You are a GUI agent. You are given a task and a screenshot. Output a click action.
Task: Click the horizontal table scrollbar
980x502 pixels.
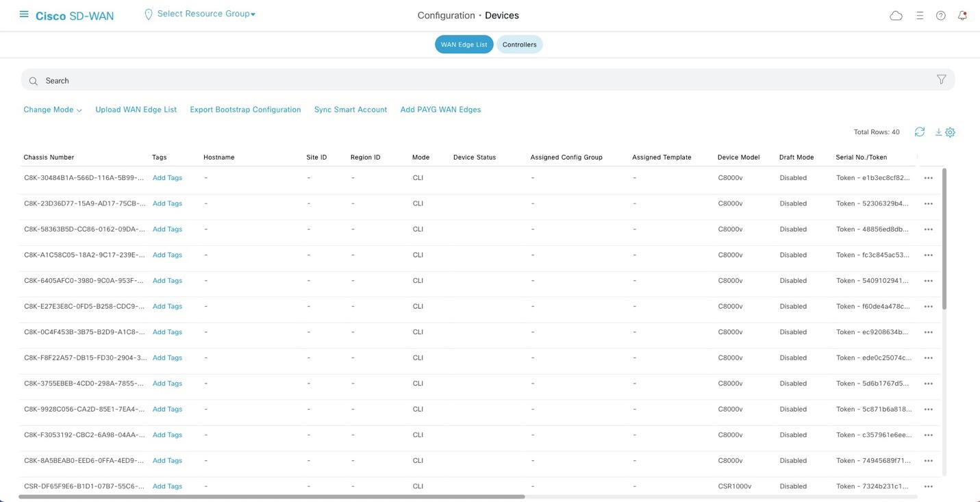coord(271,497)
